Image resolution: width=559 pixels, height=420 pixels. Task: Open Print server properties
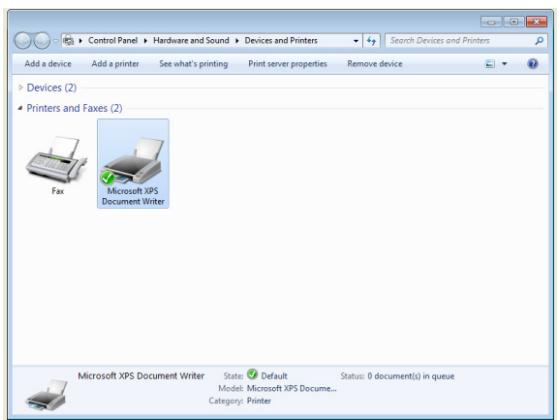(287, 64)
